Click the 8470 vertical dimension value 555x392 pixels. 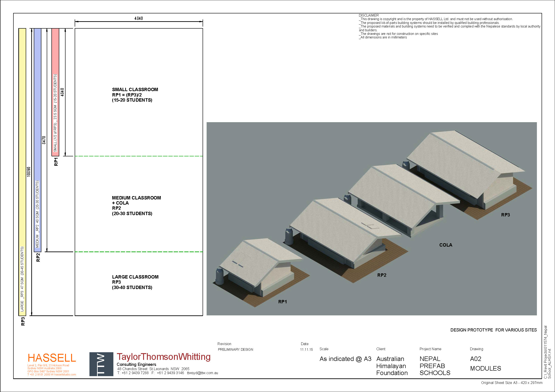(44, 140)
